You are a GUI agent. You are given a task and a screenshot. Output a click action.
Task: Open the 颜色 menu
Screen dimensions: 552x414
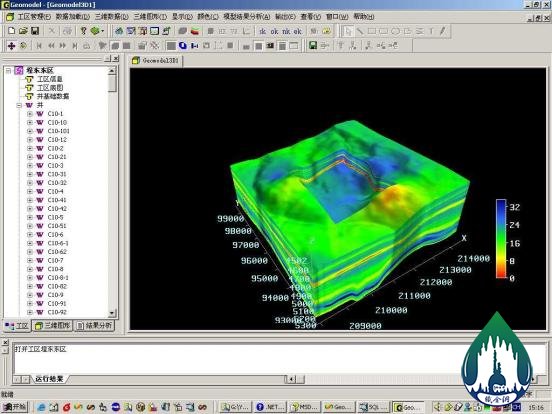click(x=208, y=17)
